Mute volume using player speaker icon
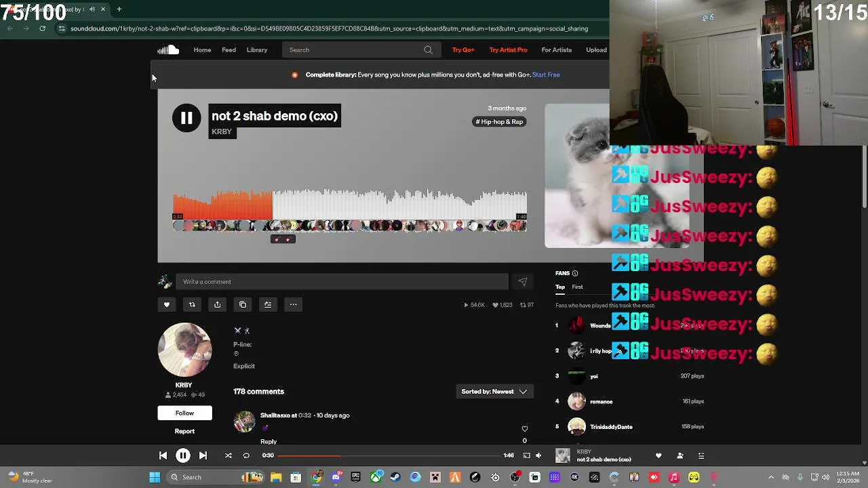Viewport: 868px width, 488px height. (x=538, y=455)
